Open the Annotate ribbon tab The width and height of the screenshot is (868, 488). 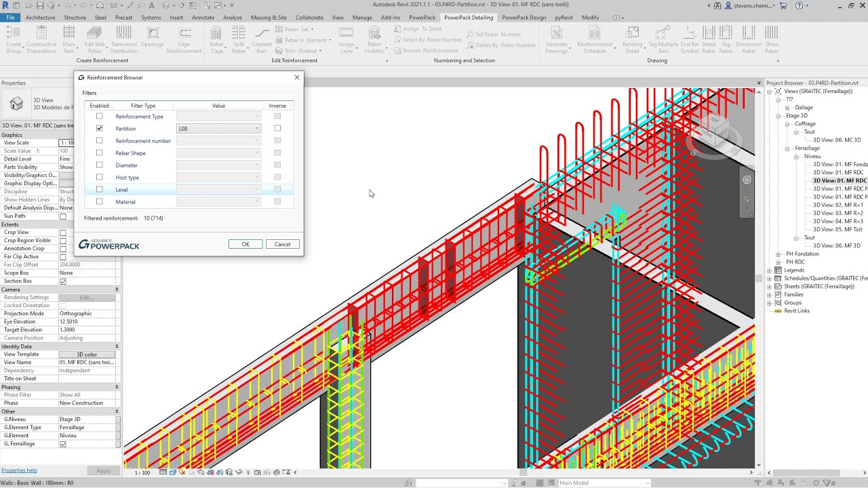point(203,18)
